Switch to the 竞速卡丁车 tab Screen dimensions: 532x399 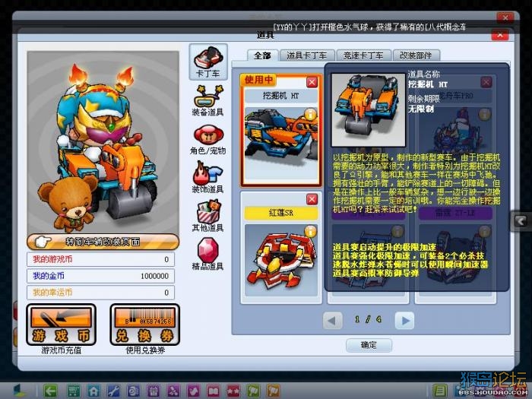coord(363,55)
